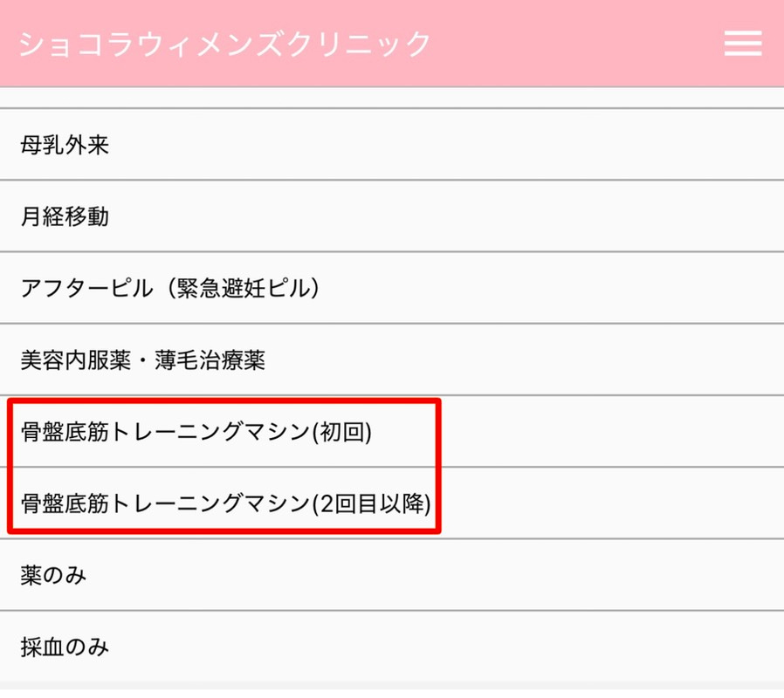
Task: Select 骨盤底筋トレーニングマシン(初回)
Action: 197,432
